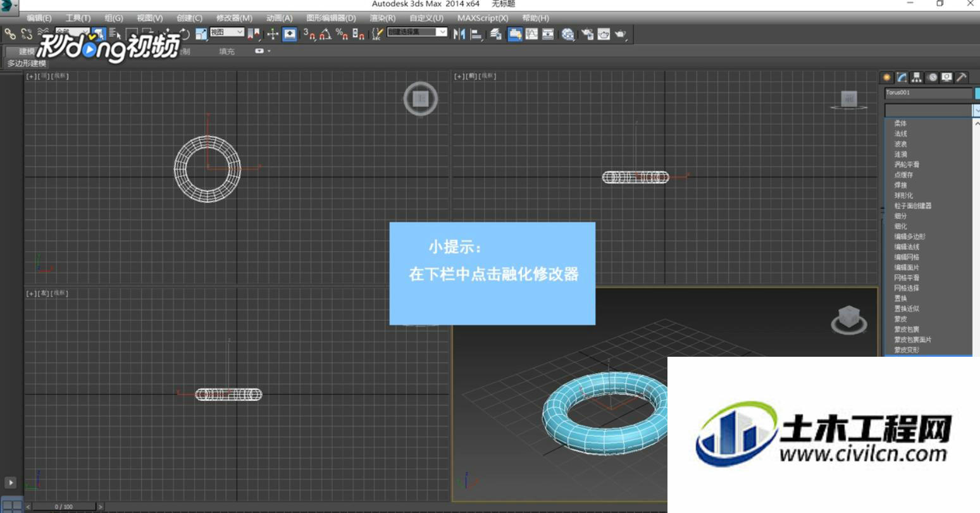Screen dimensions: 980x513
Task: Open the Schematic View
Action: tap(547, 34)
